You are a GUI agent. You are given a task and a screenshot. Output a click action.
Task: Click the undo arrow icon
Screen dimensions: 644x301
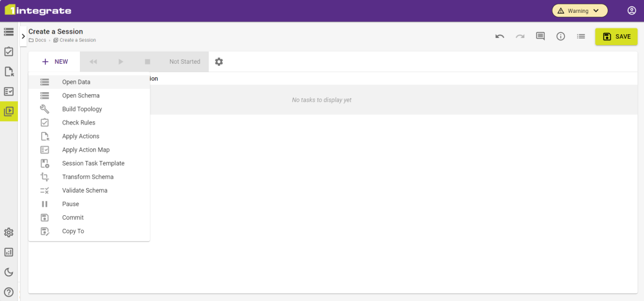(500, 37)
